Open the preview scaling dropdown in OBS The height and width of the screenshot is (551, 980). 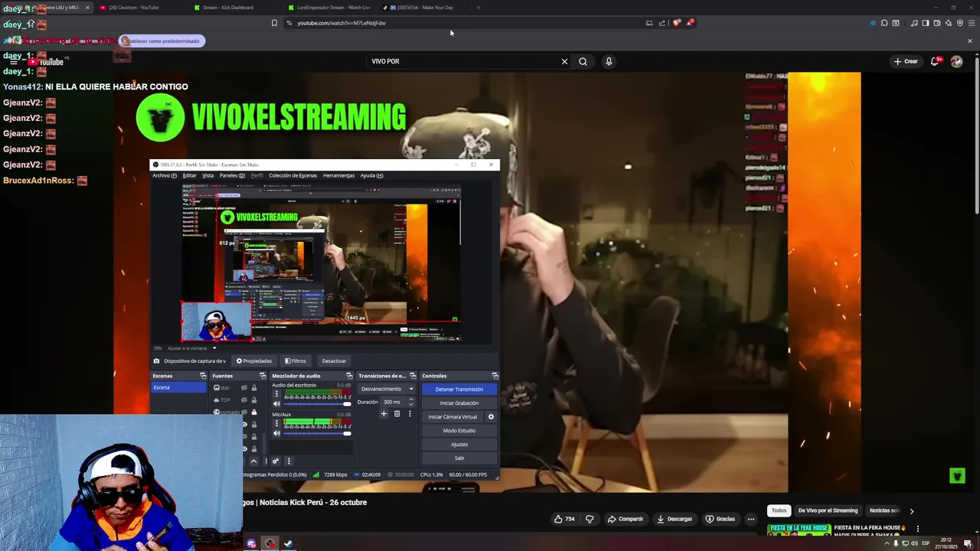pyautogui.click(x=214, y=348)
